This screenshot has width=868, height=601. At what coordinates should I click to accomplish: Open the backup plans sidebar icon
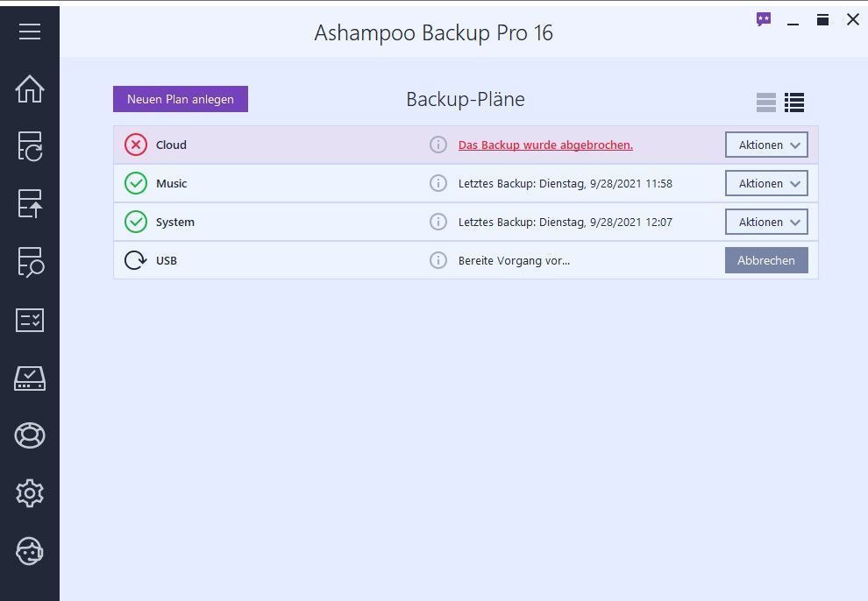pyautogui.click(x=30, y=146)
